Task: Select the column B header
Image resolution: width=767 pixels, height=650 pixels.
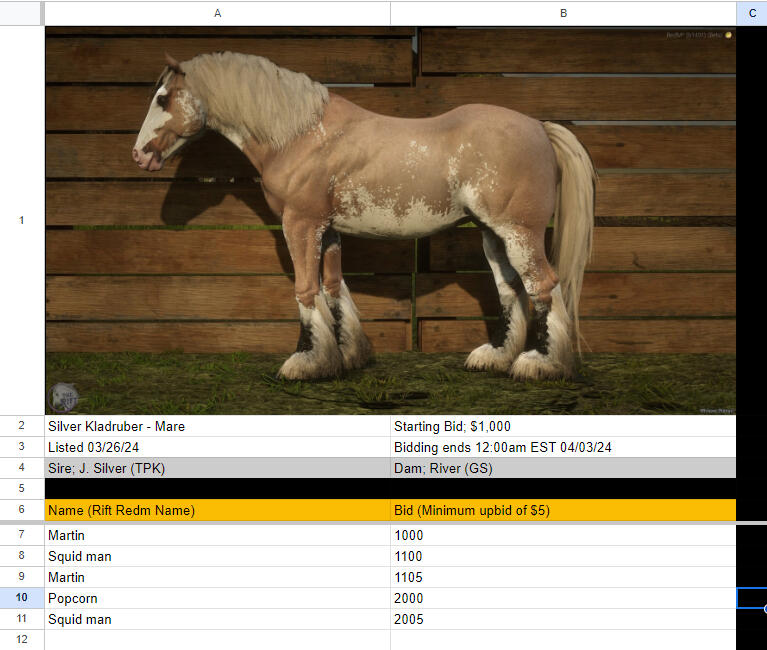Action: pos(563,13)
